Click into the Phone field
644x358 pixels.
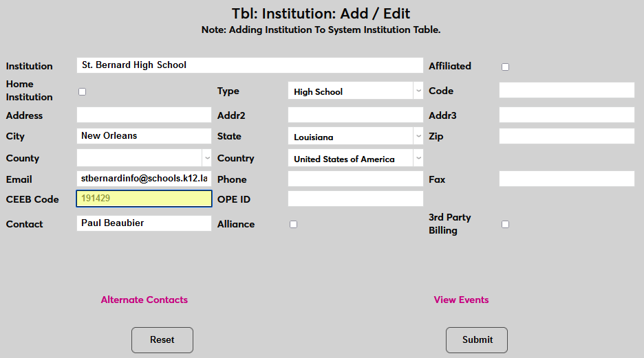[x=355, y=179]
